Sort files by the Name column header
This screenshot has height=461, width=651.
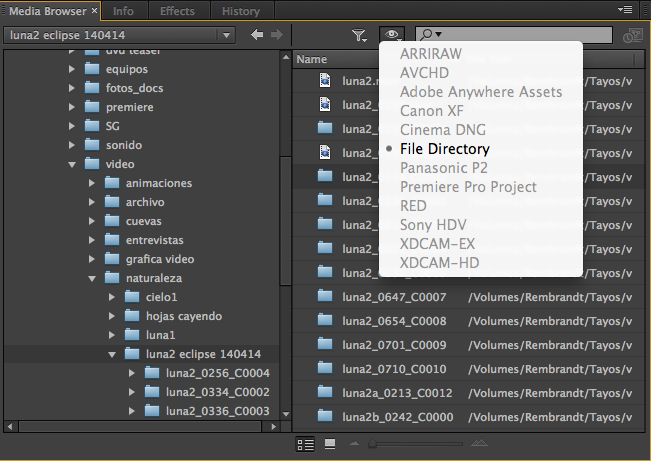pyautogui.click(x=312, y=60)
